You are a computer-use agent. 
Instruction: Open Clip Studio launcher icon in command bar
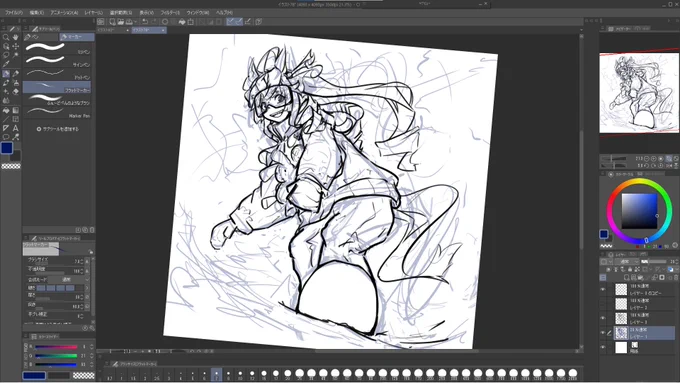point(101,21)
